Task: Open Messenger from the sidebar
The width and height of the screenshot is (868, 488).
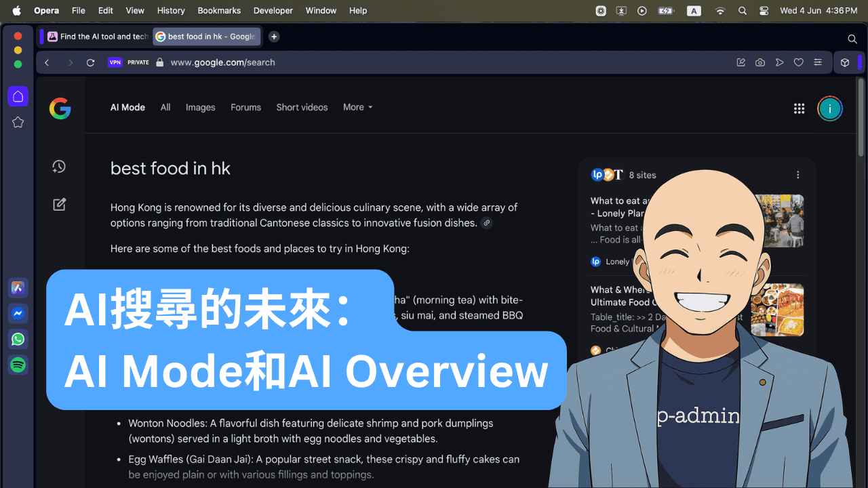Action: point(18,313)
